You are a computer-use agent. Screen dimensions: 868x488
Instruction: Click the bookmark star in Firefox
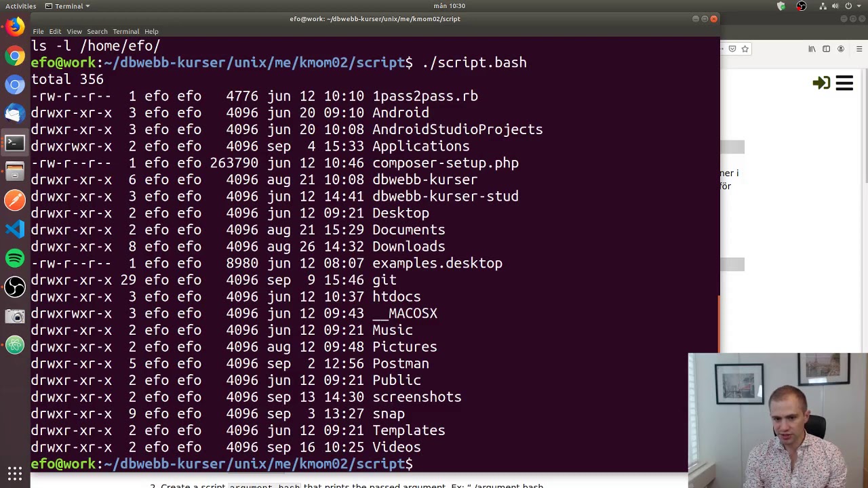point(745,49)
